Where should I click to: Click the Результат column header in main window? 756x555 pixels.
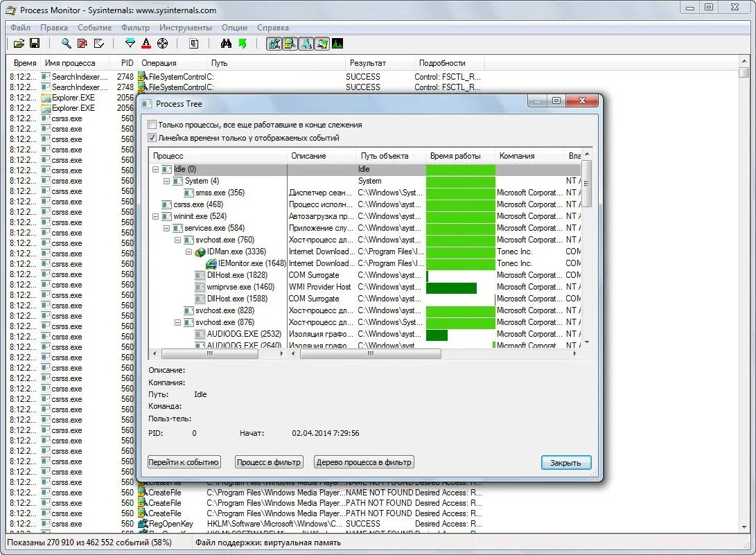tap(380, 63)
